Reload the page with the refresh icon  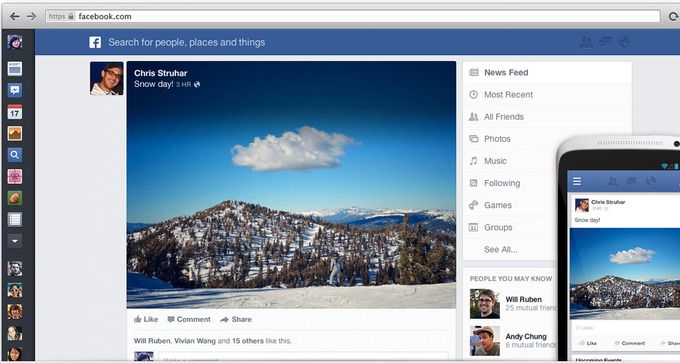pyautogui.click(x=673, y=16)
